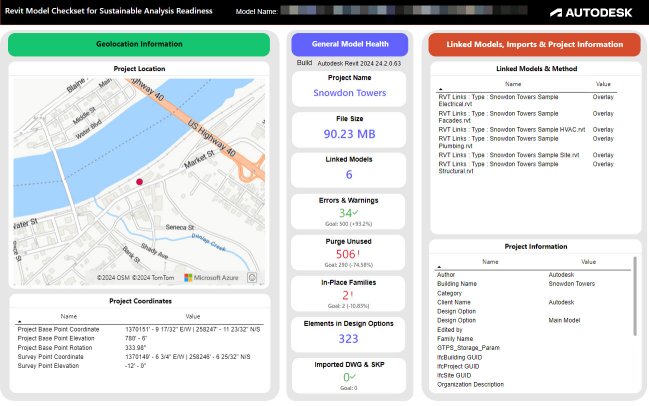Select the IfcBuilding GUID row
Image resolution: width=649 pixels, height=406 pixels.
pos(533,357)
